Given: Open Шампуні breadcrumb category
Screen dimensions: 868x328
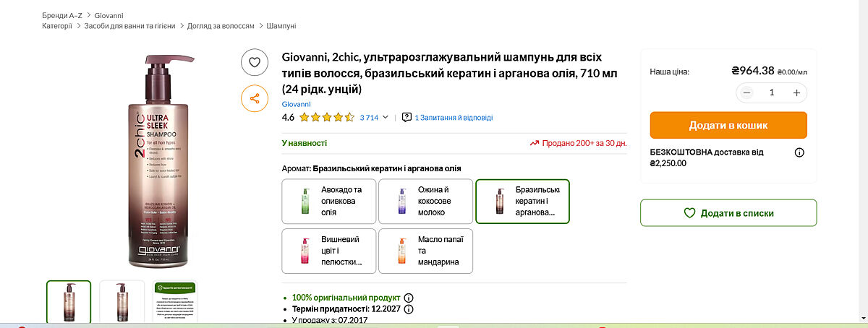Looking at the screenshot, I should [x=281, y=26].
